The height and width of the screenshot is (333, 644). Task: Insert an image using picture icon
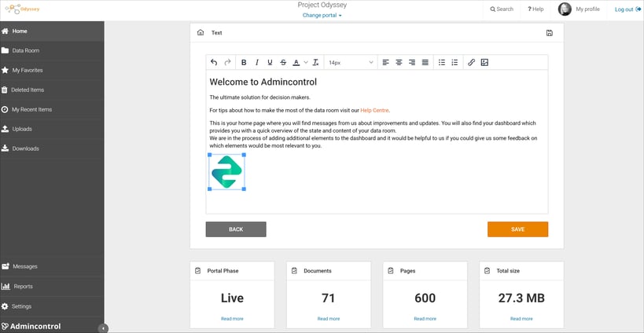click(484, 62)
